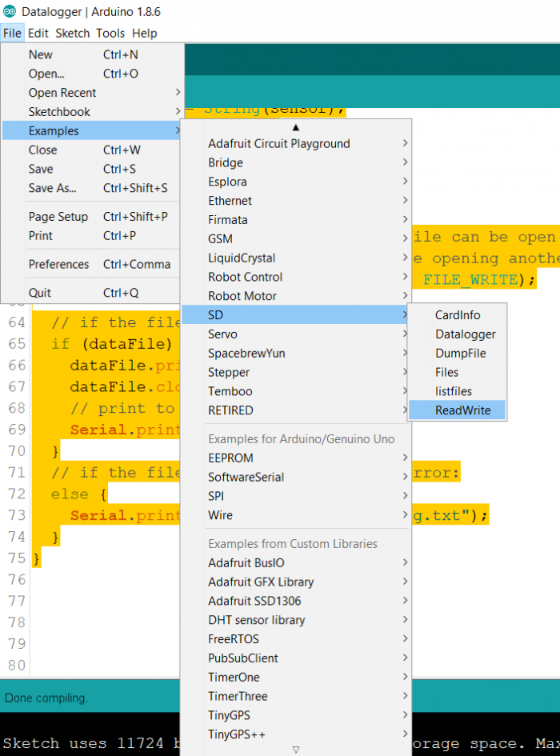Open Preferences from File menu
This screenshot has width=560, height=756.
pos(92,264)
